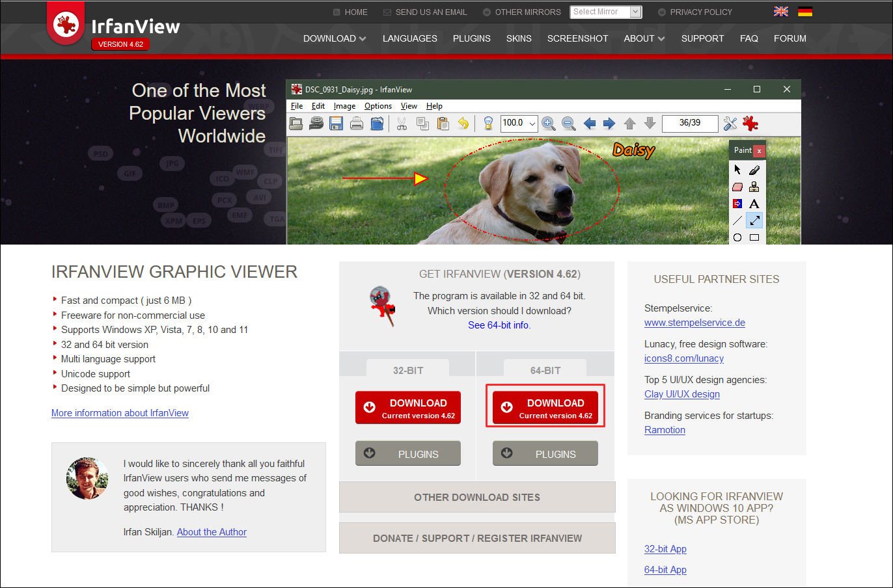Download the 32-bit current version 4.62
This screenshot has width=893, height=588.
[408, 408]
